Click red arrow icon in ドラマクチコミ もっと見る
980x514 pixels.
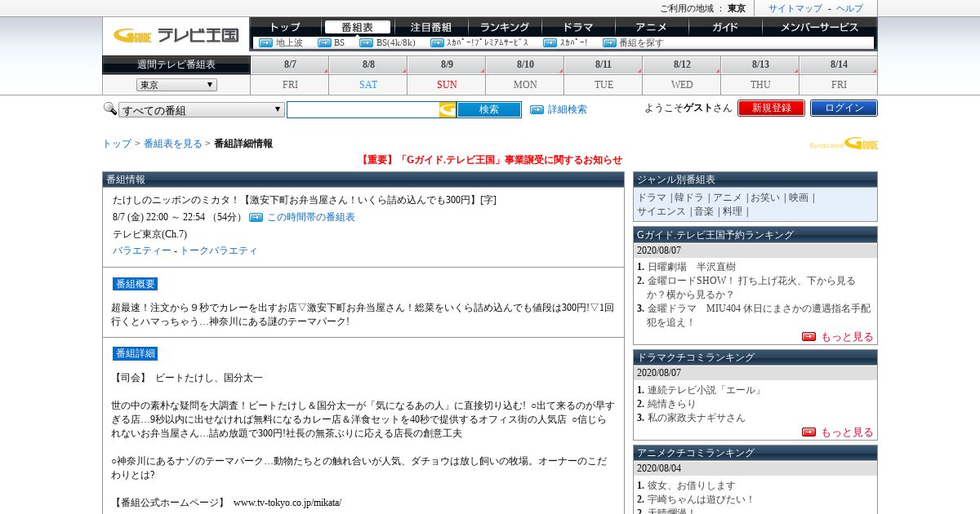[808, 432]
